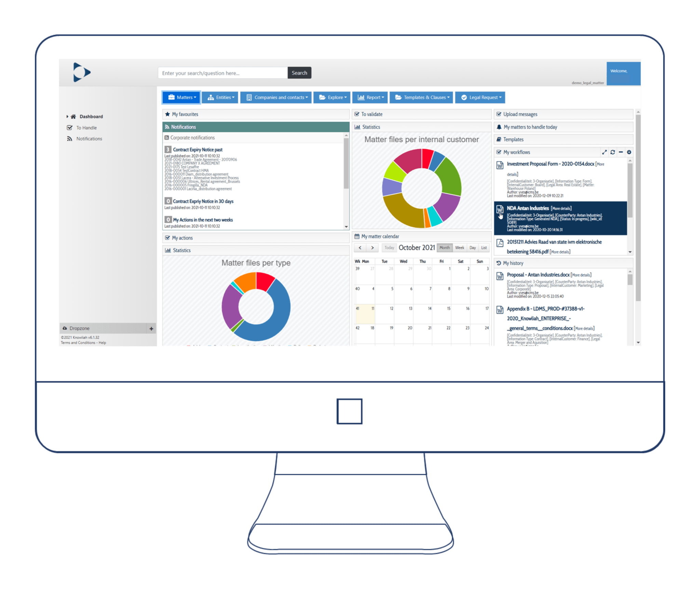Open the Explore dropdown menu
Image resolution: width=700 pixels, height=589 pixels.
(332, 97)
